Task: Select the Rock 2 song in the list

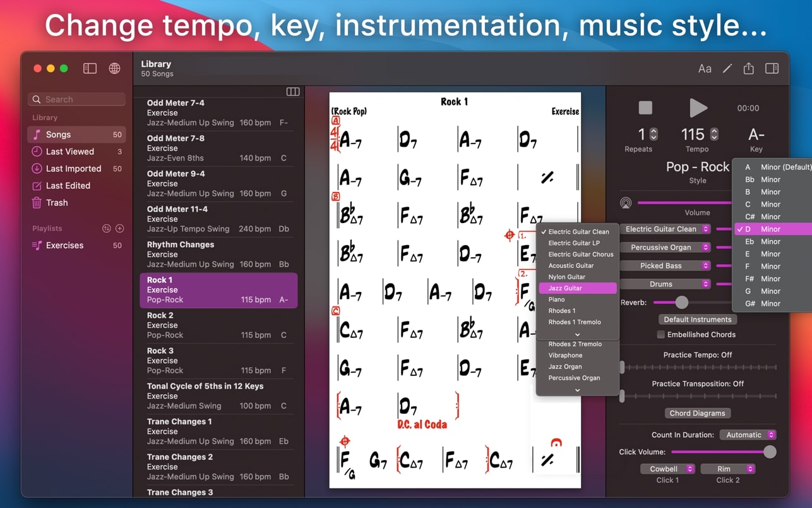Action: coord(218,325)
